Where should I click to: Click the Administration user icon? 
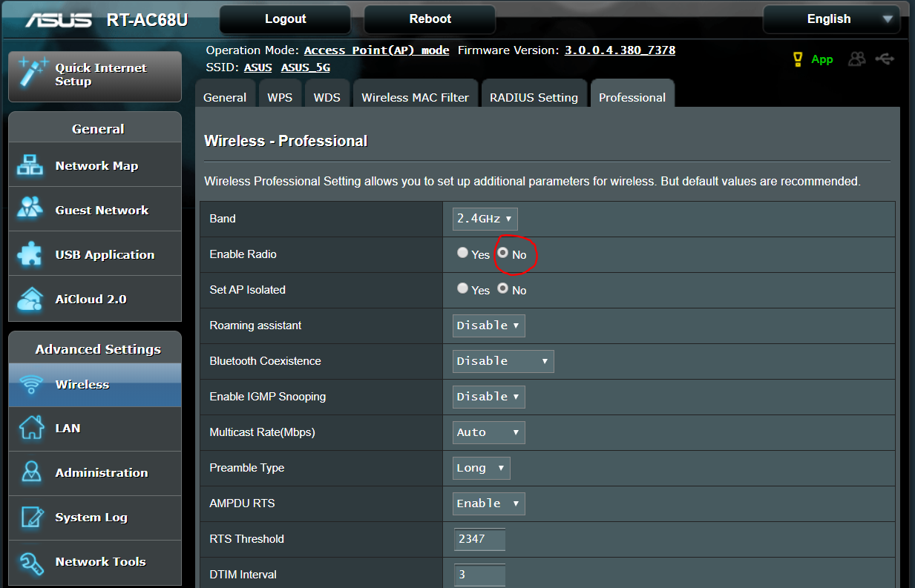(30, 473)
